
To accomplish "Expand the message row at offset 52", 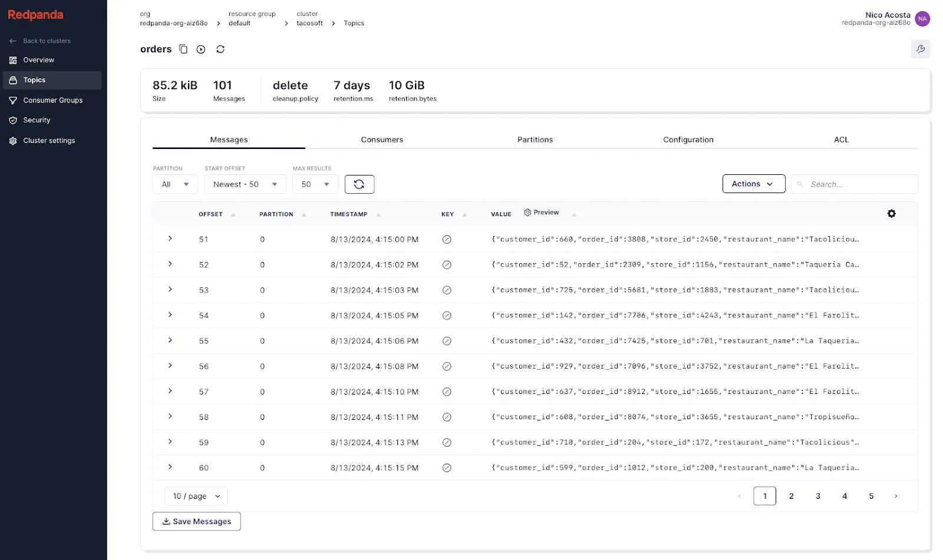I will 170,264.
